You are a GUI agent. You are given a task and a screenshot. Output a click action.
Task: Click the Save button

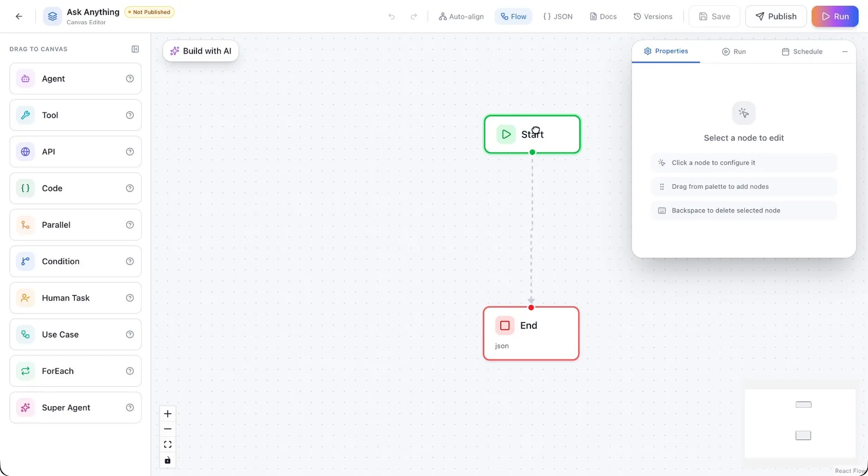(x=714, y=16)
